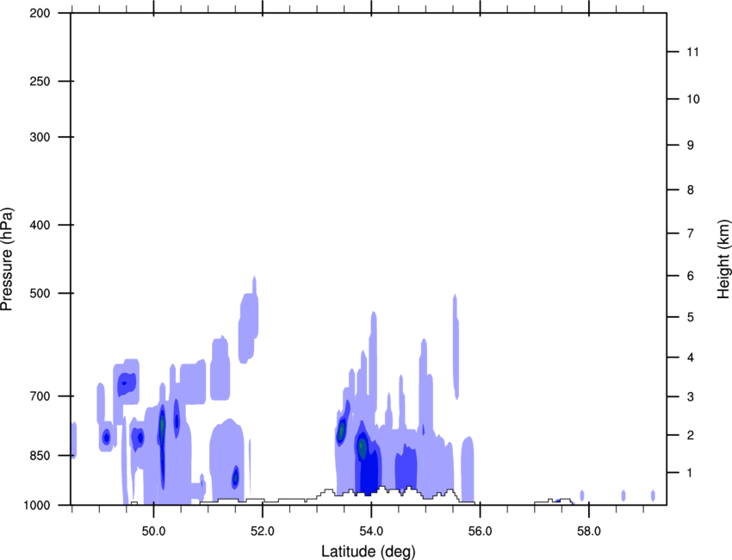Pick the 6 km height label
The width and height of the screenshot is (732, 560).
[691, 276]
